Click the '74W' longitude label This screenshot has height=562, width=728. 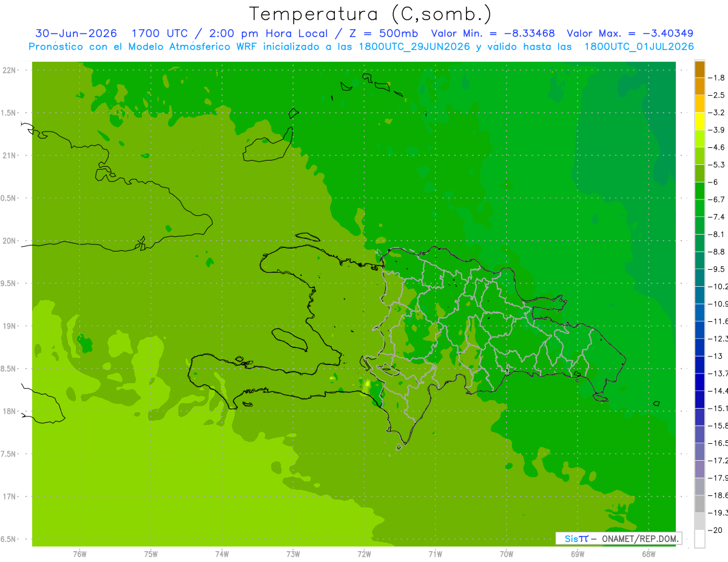(x=222, y=554)
